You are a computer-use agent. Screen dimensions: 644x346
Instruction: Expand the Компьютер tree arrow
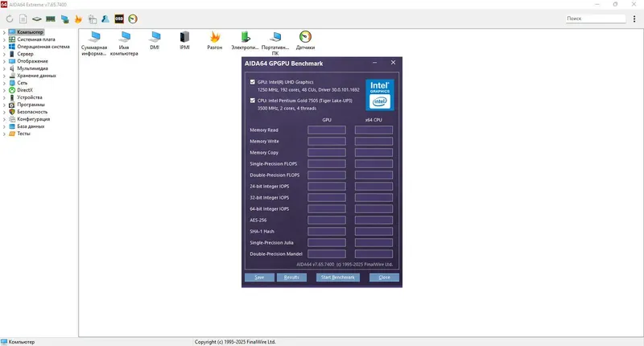point(4,32)
